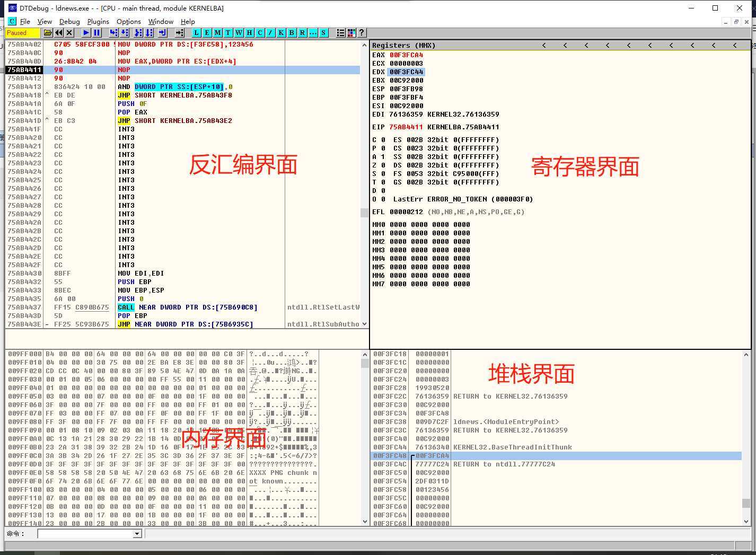
Task: Open Source window (S button)
Action: pyautogui.click(x=323, y=33)
